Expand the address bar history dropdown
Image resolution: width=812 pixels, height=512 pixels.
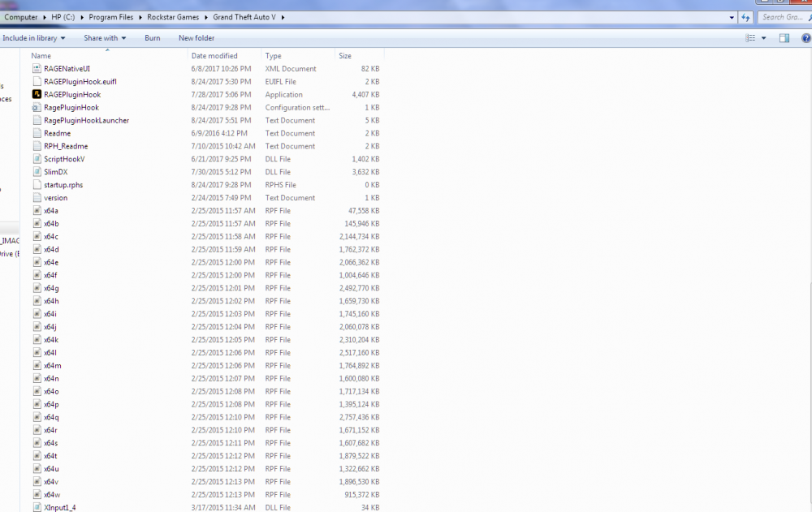(x=732, y=17)
